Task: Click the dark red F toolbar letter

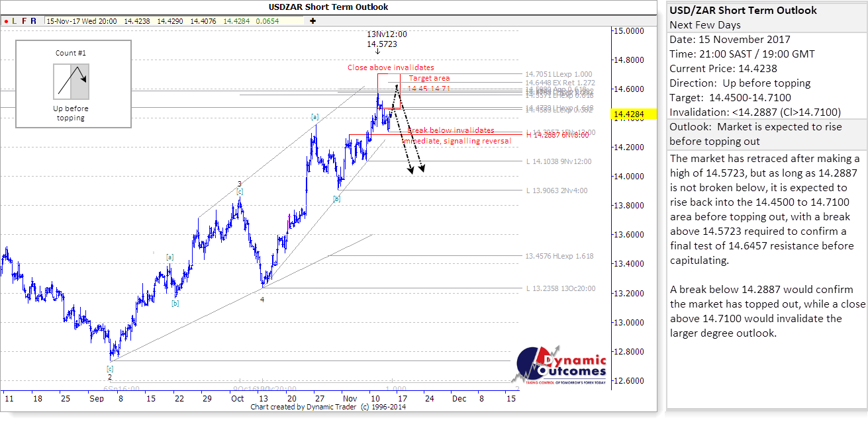Action: (x=24, y=21)
